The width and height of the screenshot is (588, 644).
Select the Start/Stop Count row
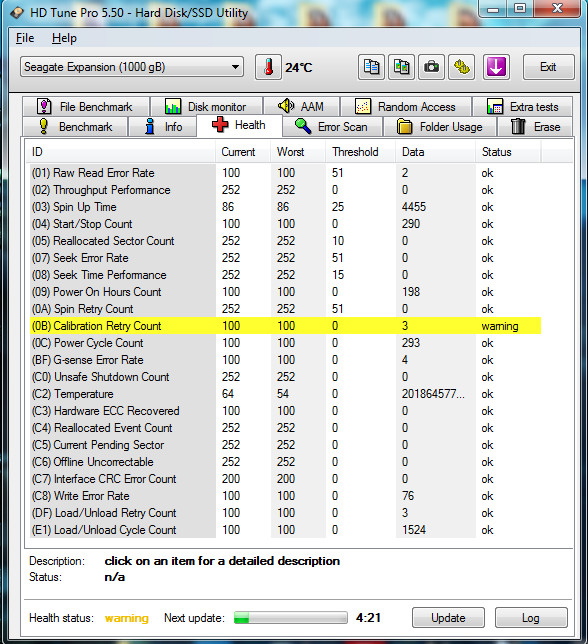[x=285, y=224]
